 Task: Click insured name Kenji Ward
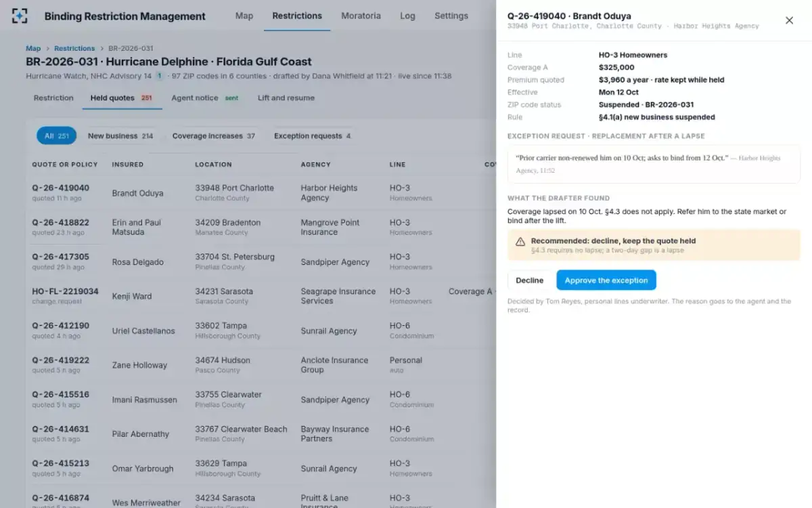[132, 296]
